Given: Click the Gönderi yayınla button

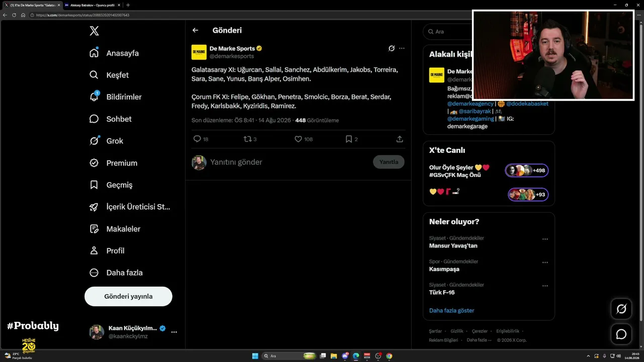Looking at the screenshot, I should pyautogui.click(x=128, y=296).
